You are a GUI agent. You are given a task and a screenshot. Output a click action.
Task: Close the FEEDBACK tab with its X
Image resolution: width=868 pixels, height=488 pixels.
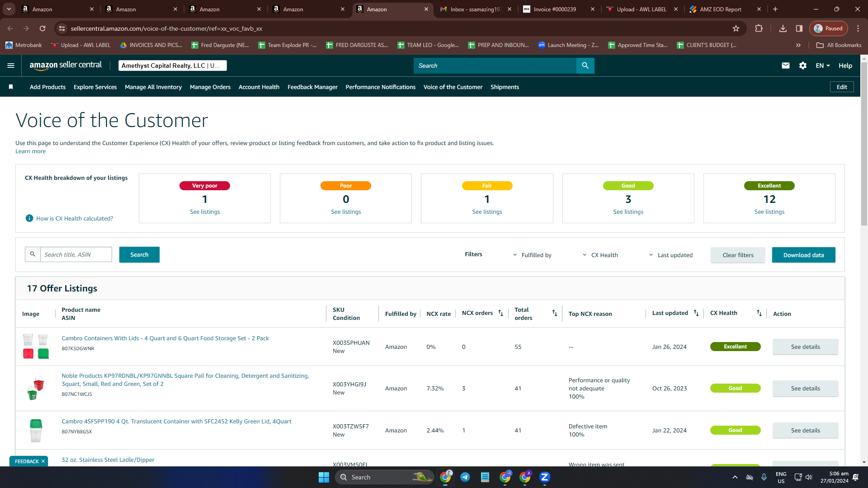point(43,461)
